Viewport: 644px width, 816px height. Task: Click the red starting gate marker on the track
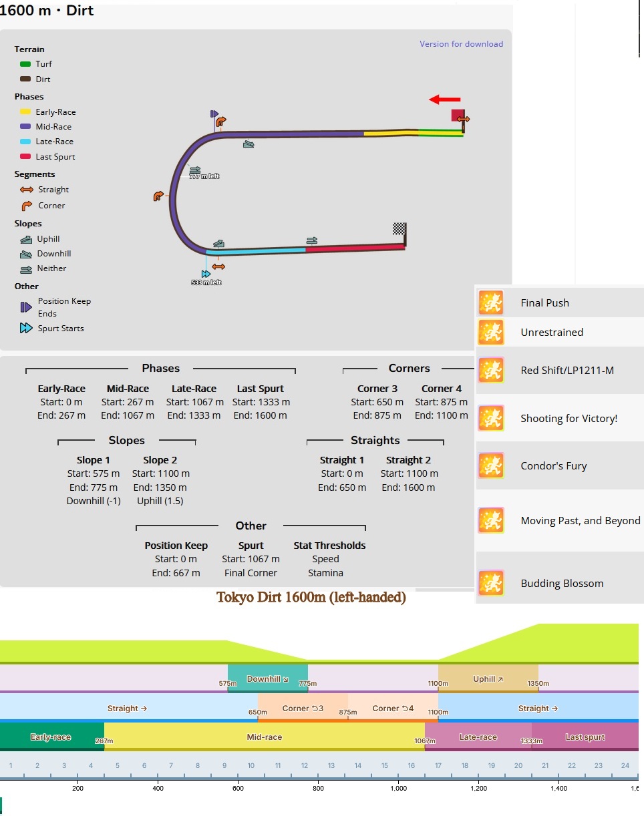(x=458, y=116)
